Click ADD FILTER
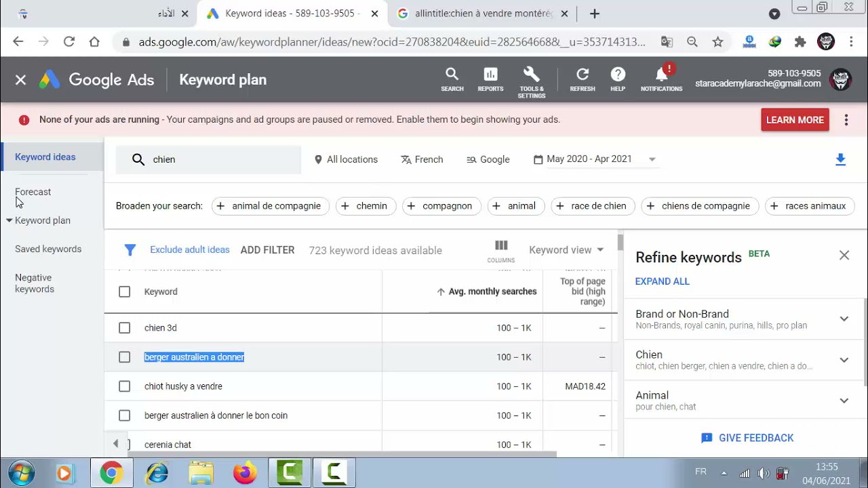The height and width of the screenshot is (488, 868). (x=267, y=250)
